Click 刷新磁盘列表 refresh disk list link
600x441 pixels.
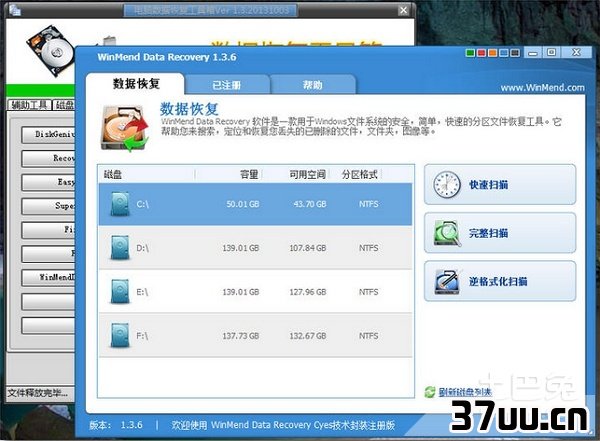point(465,392)
